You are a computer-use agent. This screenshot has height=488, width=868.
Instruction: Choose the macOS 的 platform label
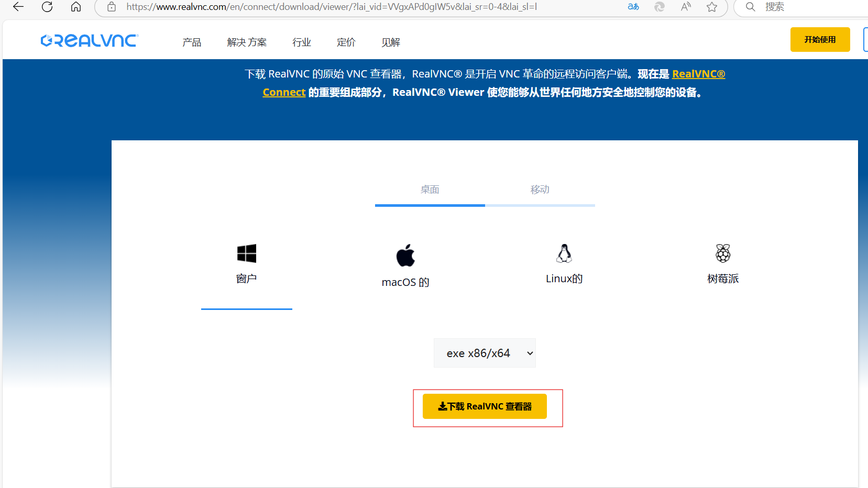coord(405,282)
